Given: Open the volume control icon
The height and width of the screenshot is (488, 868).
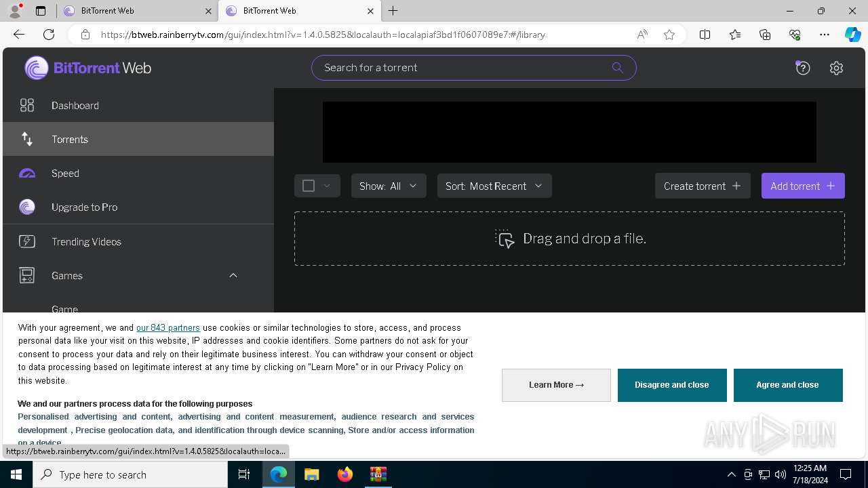Looking at the screenshot, I should pos(781,474).
